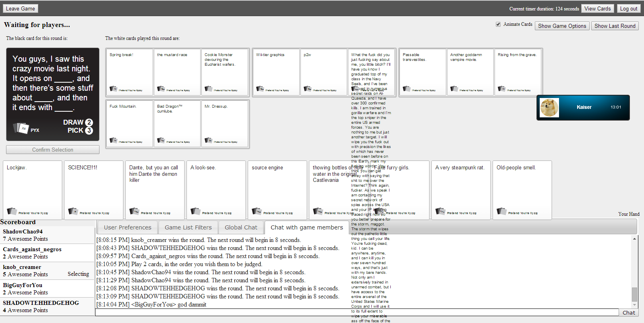Viewport: 644px width, 323px height.
Task: Click deck icon on 'Old-people smell.' card
Action: [x=501, y=211]
